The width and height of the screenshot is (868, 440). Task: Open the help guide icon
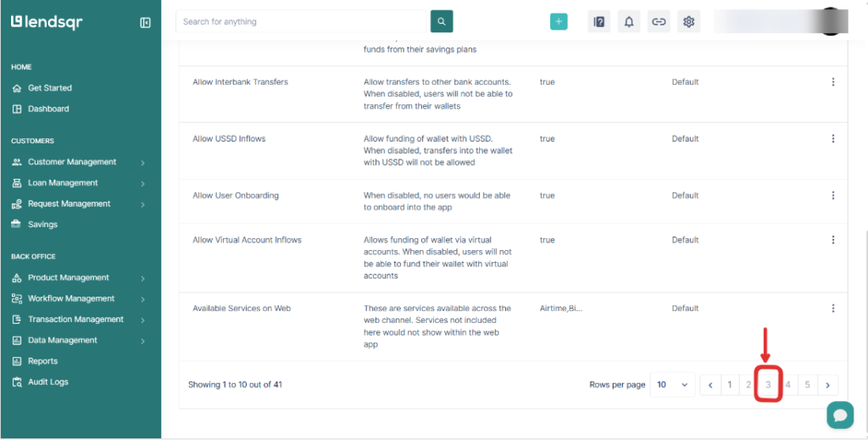(x=598, y=21)
